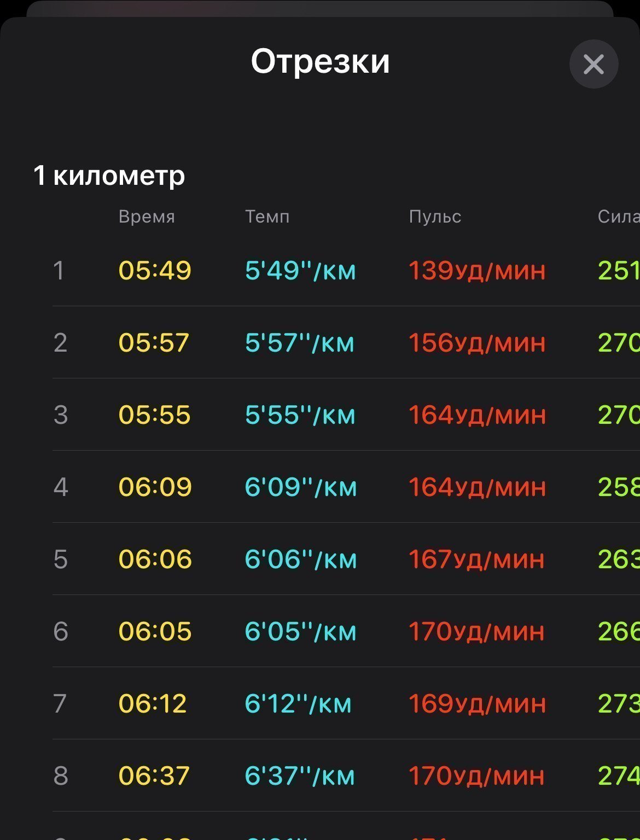Tap the 139уд/мин heart rate value
Viewport: 640px width, 840px height.
[x=477, y=270]
